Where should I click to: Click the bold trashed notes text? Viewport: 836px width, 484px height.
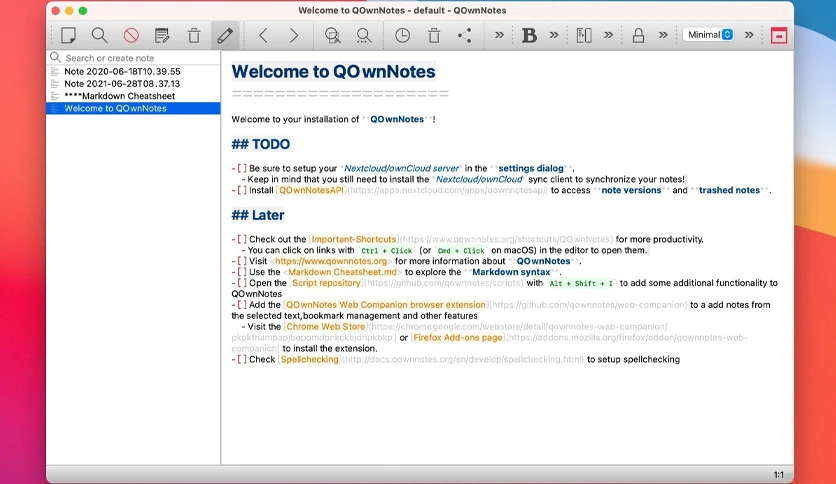[729, 190]
